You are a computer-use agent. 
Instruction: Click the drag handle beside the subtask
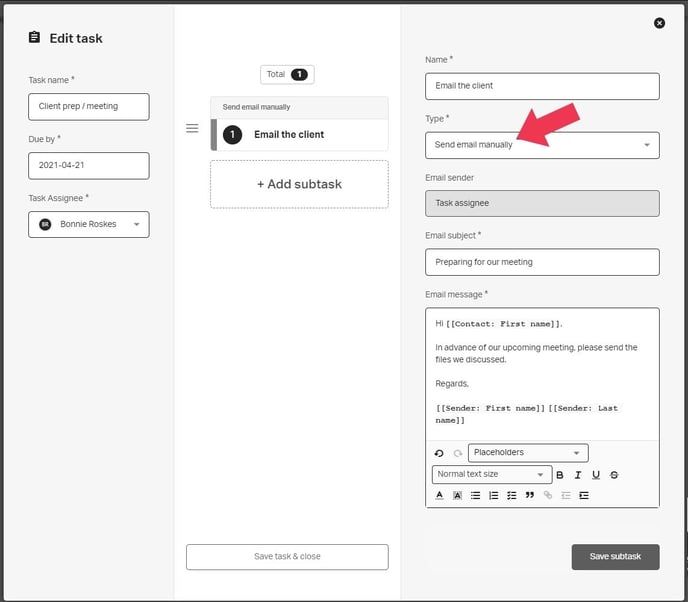click(x=192, y=128)
